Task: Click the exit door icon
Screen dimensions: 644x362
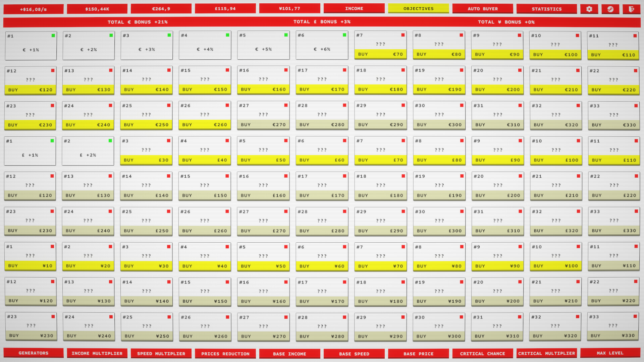Action: (x=631, y=9)
